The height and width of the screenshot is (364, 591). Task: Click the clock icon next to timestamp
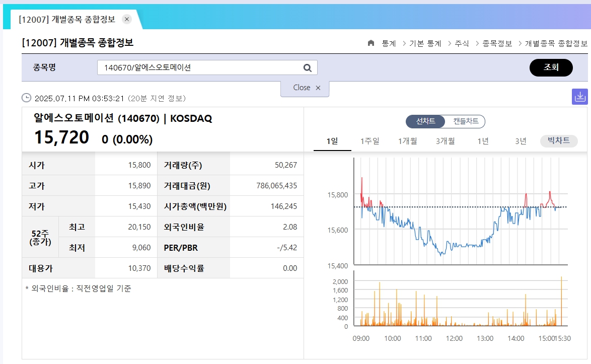click(x=26, y=98)
